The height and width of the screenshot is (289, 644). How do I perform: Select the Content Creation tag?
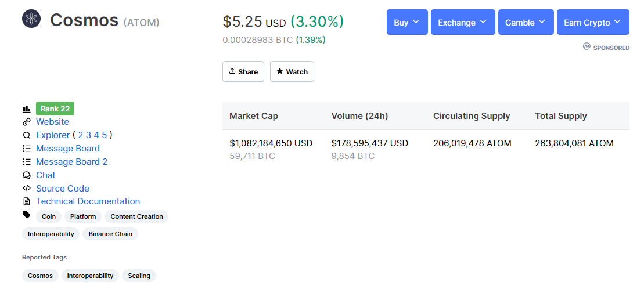tap(136, 216)
